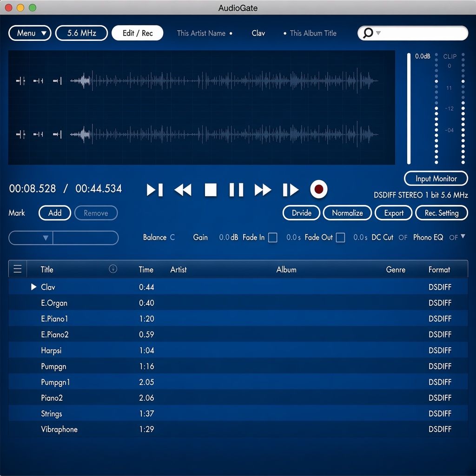
Task: Sort by the Time column header
Action: (x=146, y=269)
